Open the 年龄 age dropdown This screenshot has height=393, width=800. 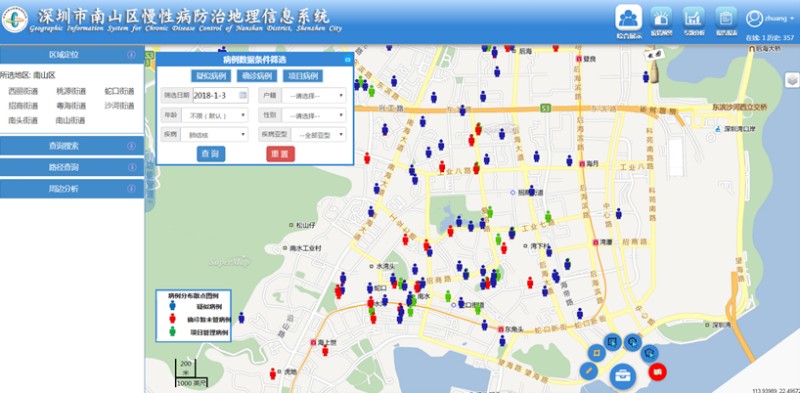215,115
